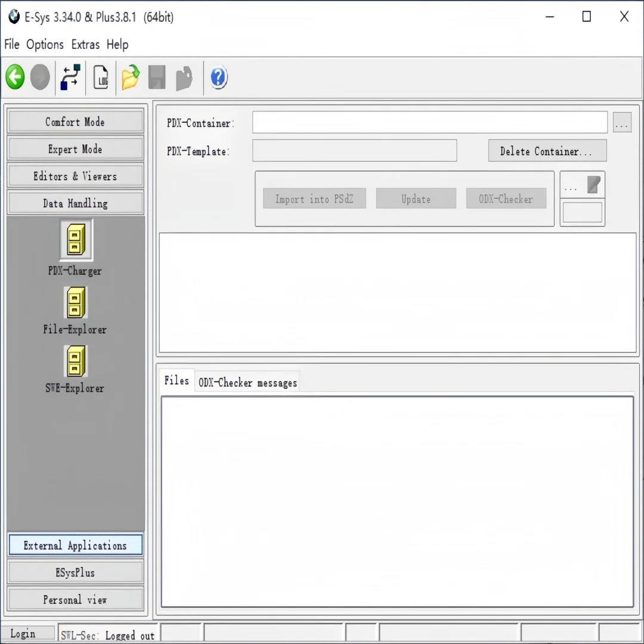644x644 pixels.
Task: Click the green back arrow icon
Action: click(15, 77)
